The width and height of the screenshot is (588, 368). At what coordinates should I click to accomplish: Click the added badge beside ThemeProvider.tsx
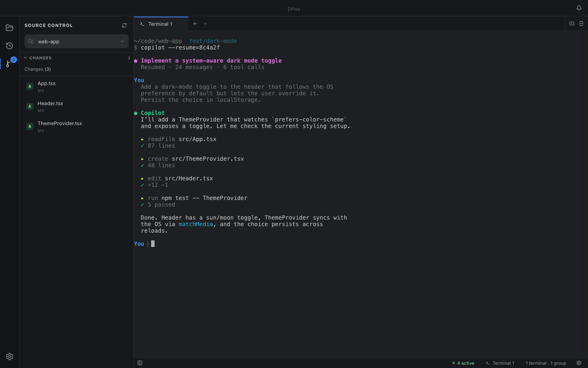point(29,126)
